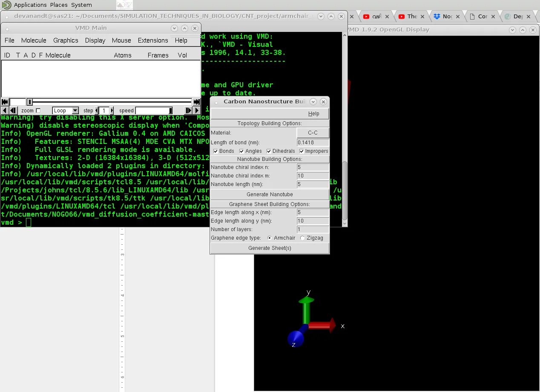The height and width of the screenshot is (392, 540).
Task: Click the Generate Nanotube button
Action: tap(270, 194)
